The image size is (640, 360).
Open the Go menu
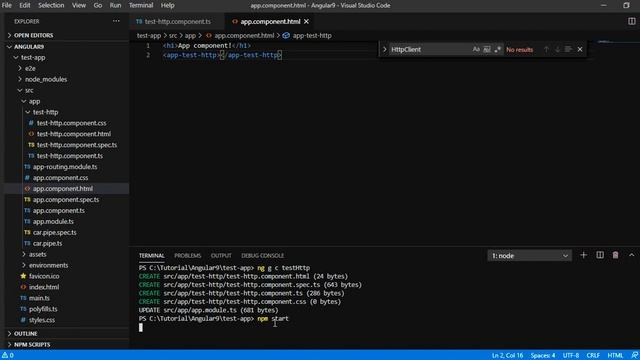pos(98,5)
